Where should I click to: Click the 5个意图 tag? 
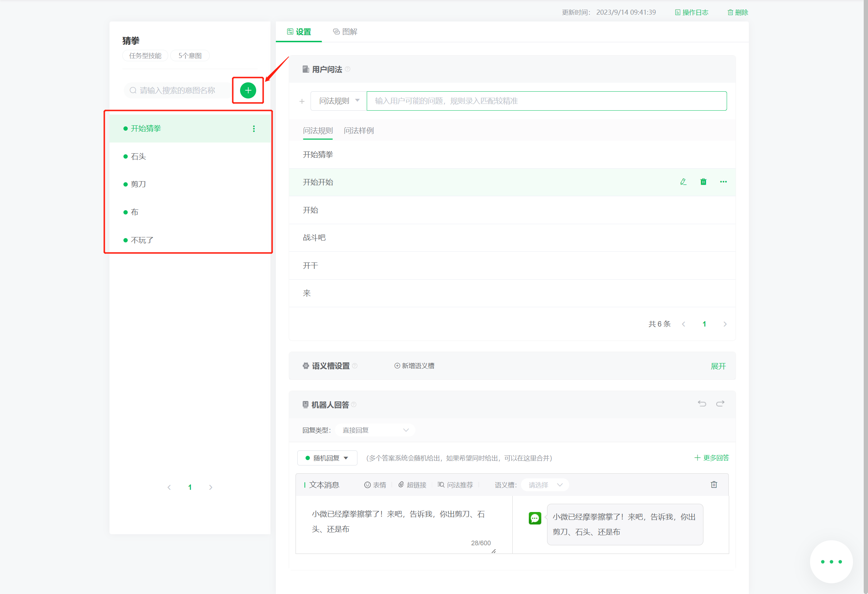point(190,56)
